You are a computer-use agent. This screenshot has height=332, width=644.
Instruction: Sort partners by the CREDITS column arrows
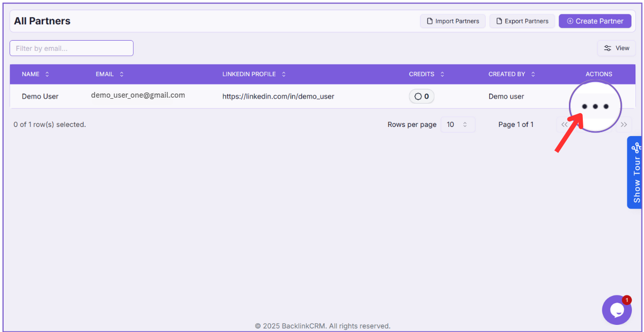(442, 75)
